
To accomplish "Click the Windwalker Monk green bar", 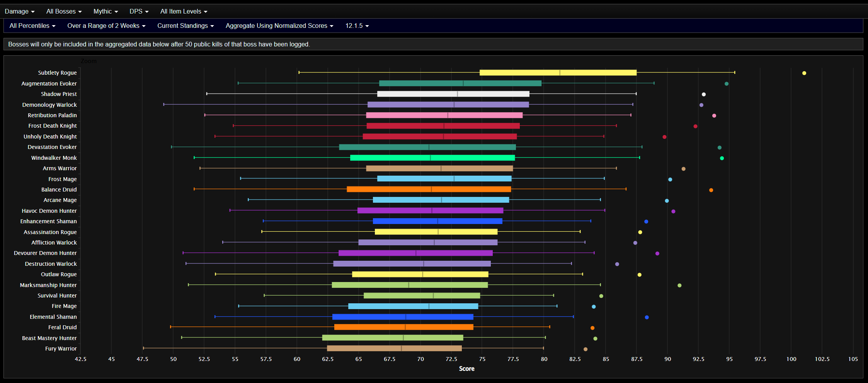I will click(432, 158).
